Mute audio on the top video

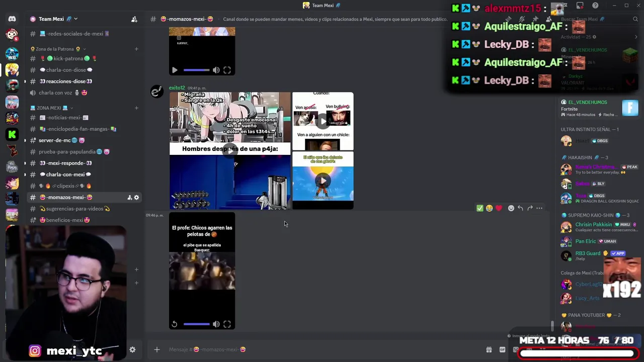(x=216, y=70)
